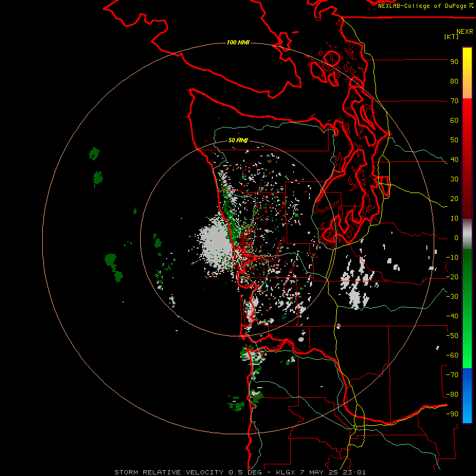Click the 50 NMI range ring label
This screenshot has width=476, height=476.
click(x=238, y=140)
